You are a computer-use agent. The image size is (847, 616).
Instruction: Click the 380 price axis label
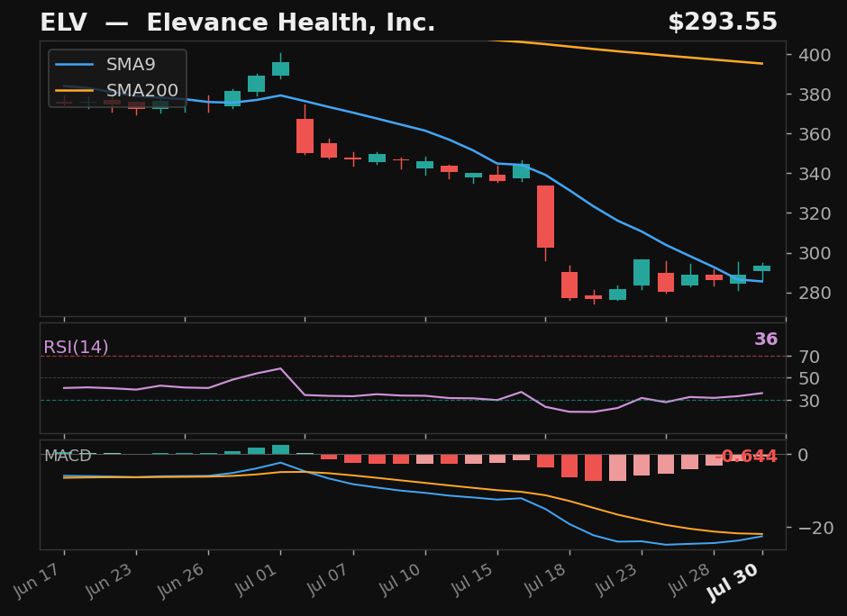click(x=815, y=95)
